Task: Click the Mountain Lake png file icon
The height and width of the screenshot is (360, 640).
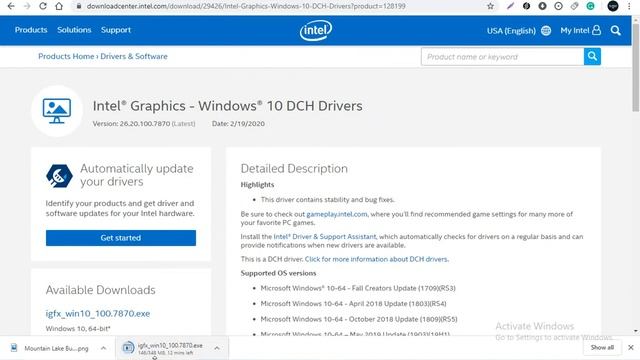Action: 14,348
